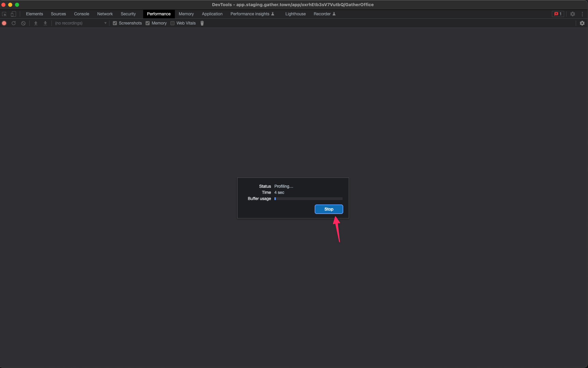
Task: Click the issues counter badge
Action: point(558,14)
